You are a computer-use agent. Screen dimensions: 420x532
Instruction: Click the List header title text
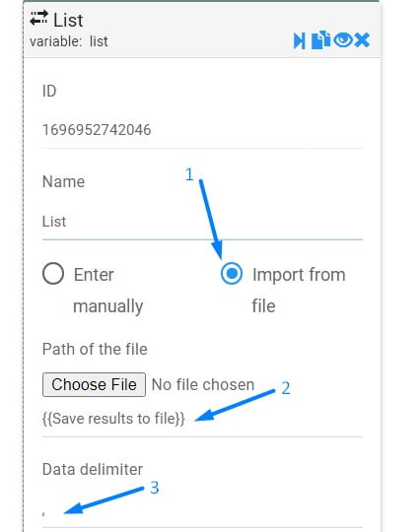68,20
